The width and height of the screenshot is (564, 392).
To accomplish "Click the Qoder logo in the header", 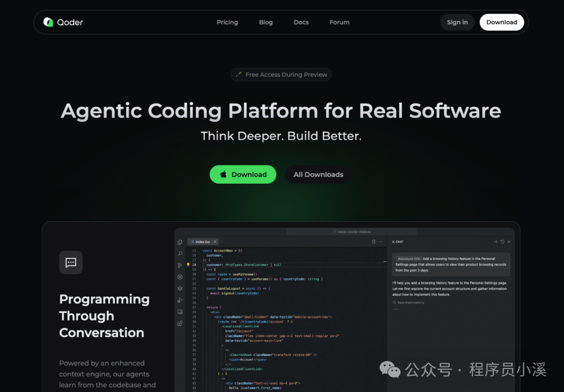I will 63,22.
